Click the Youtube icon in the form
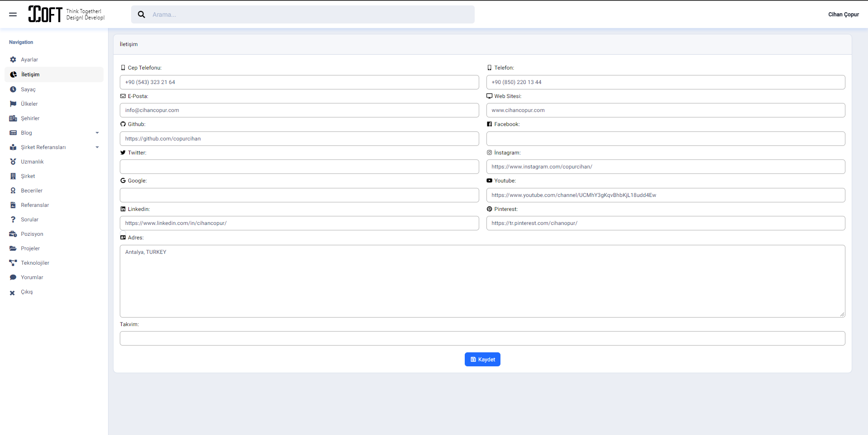This screenshot has width=868, height=435. coord(489,181)
